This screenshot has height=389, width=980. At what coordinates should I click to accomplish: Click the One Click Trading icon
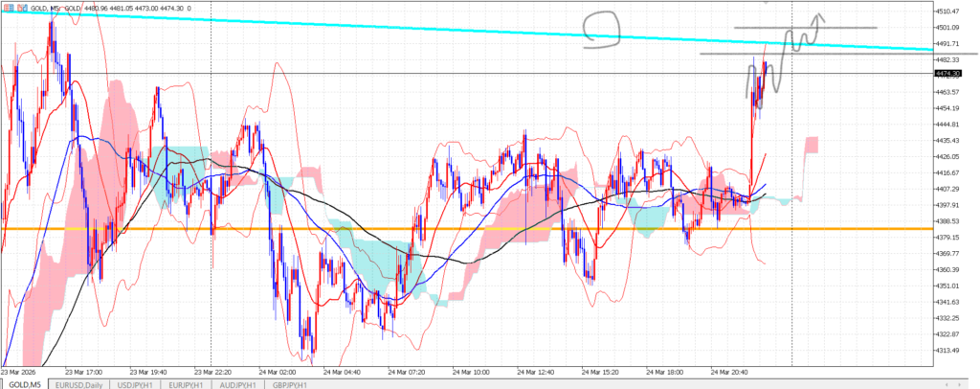click(7, 8)
